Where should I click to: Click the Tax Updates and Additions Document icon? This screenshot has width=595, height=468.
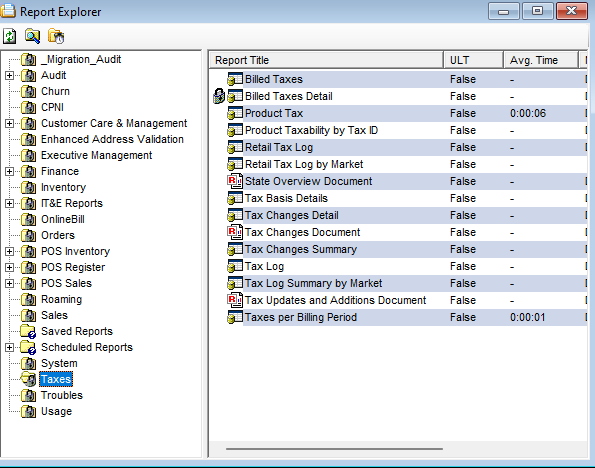(235, 300)
